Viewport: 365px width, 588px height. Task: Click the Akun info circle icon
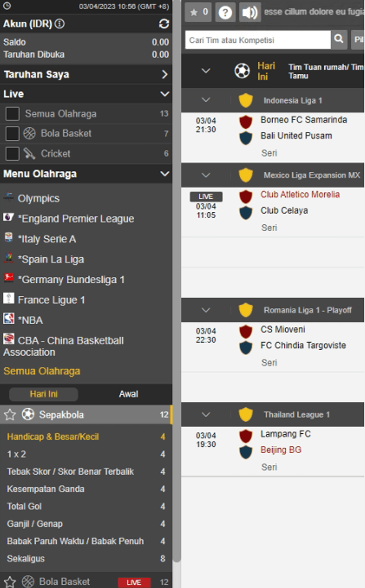point(60,24)
